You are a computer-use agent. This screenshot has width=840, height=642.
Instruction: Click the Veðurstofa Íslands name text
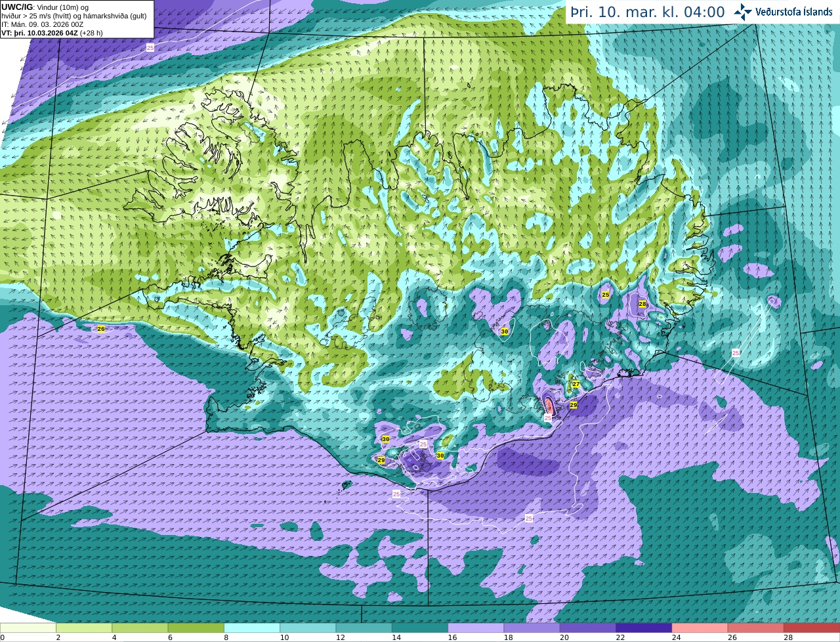click(793, 12)
